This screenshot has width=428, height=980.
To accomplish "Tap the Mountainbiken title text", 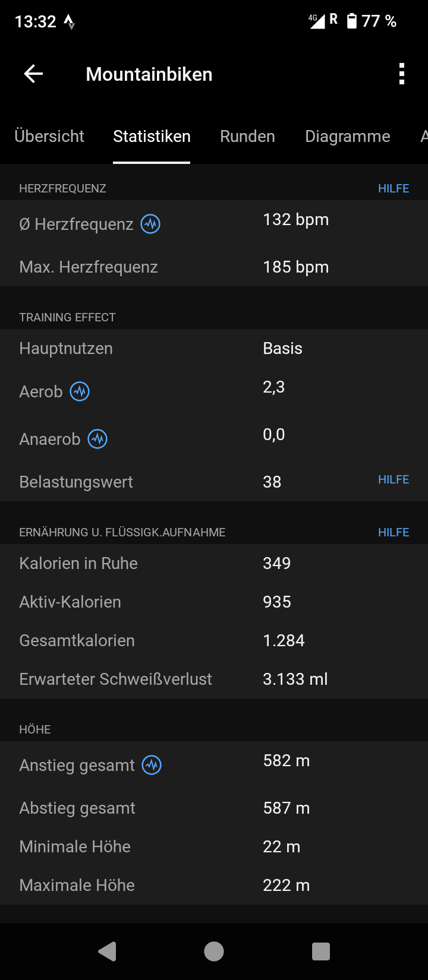I will point(149,74).
